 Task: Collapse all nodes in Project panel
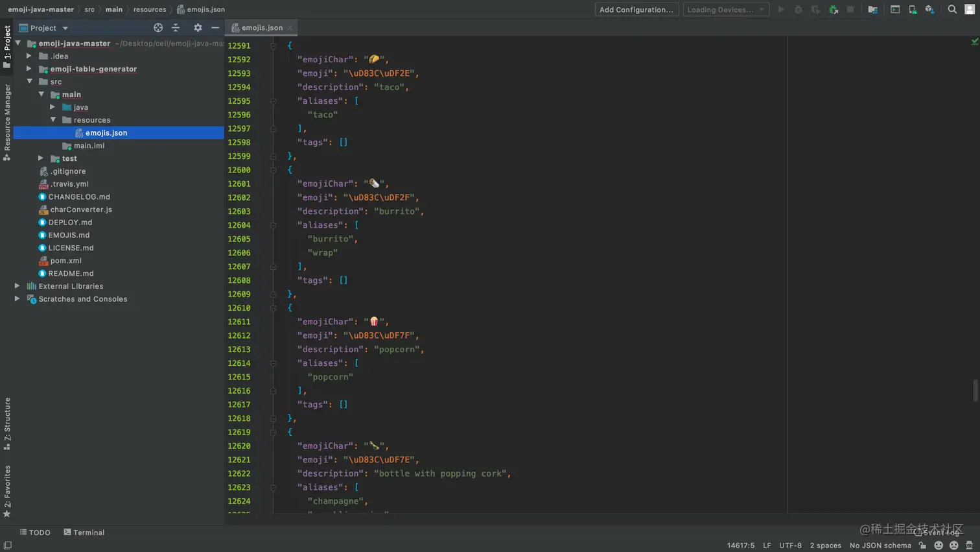pyautogui.click(x=176, y=28)
